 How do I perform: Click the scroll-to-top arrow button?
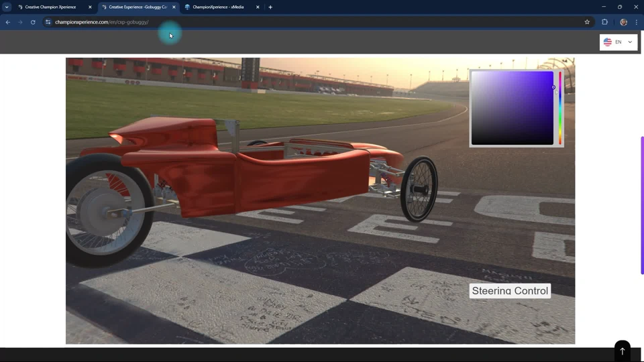[623, 351]
